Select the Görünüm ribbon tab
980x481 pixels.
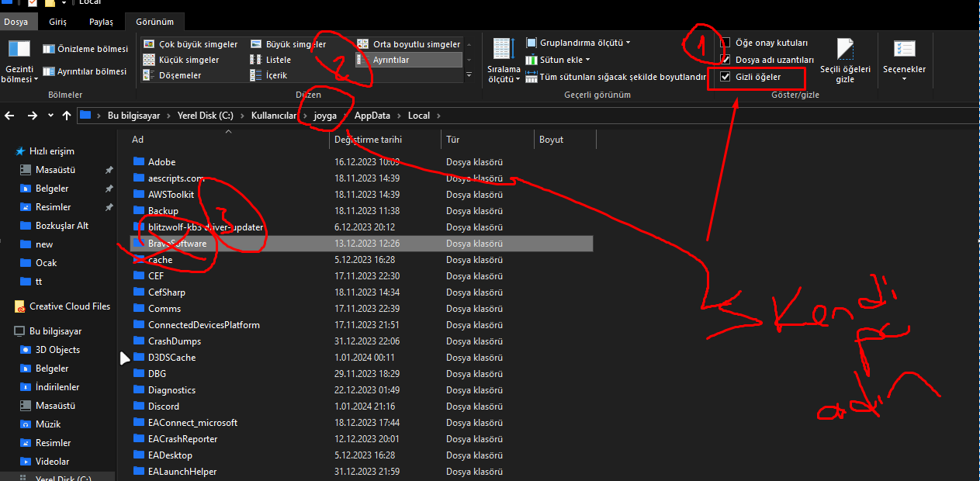155,22
